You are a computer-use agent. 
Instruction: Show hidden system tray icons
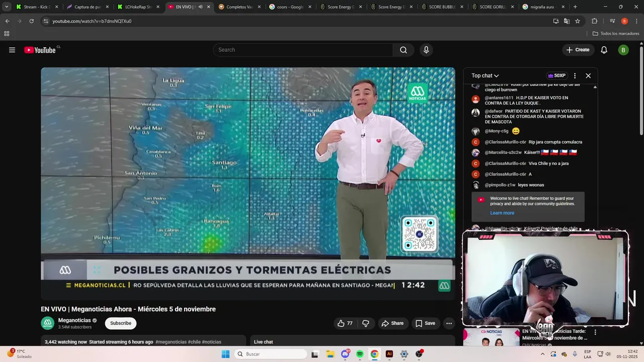click(542, 354)
